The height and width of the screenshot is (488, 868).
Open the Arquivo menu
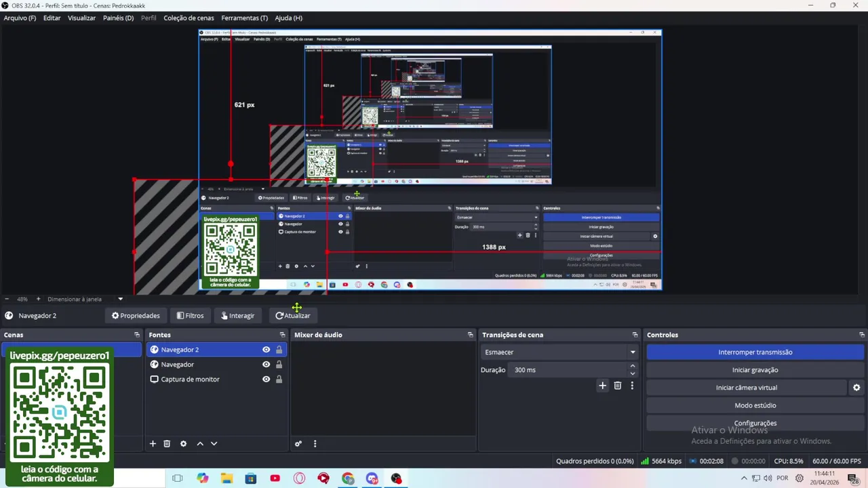pyautogui.click(x=20, y=18)
